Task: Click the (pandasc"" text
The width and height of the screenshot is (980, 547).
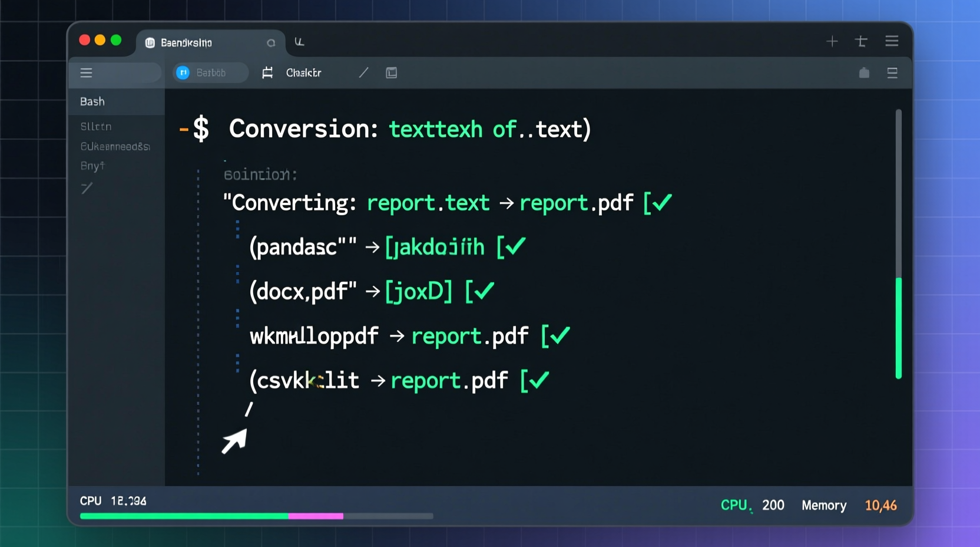Action: (x=303, y=246)
